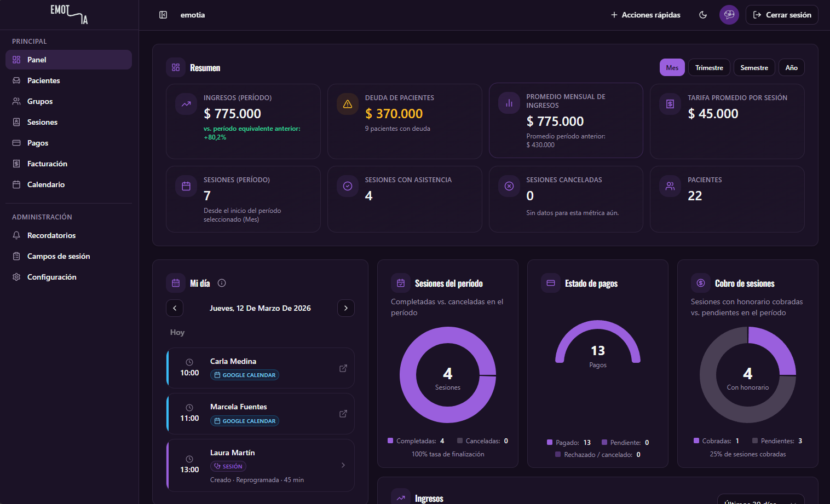
Task: Click the Completadas legend swatch
Action: coord(390,441)
